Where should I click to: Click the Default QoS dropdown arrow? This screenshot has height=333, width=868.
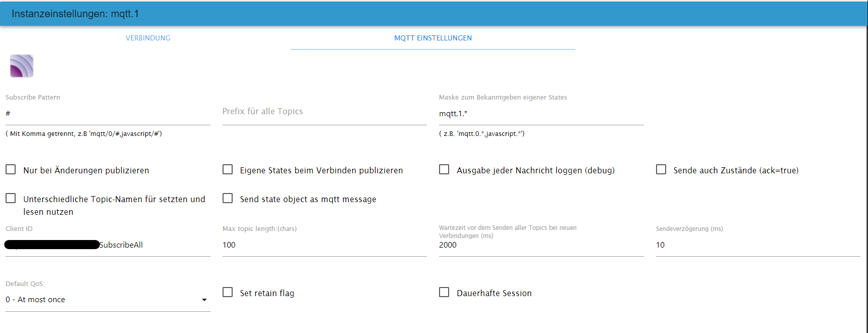(204, 300)
